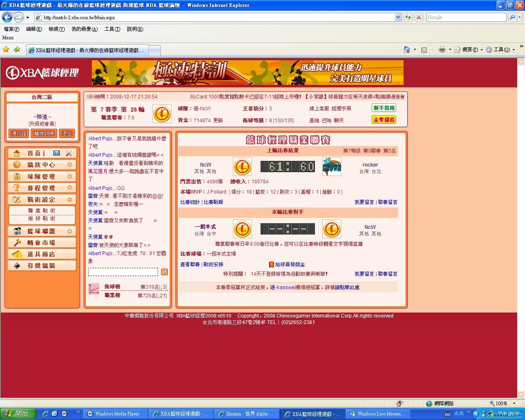
Task: Expand the 競技中心 sidebar section
Action: point(70,164)
